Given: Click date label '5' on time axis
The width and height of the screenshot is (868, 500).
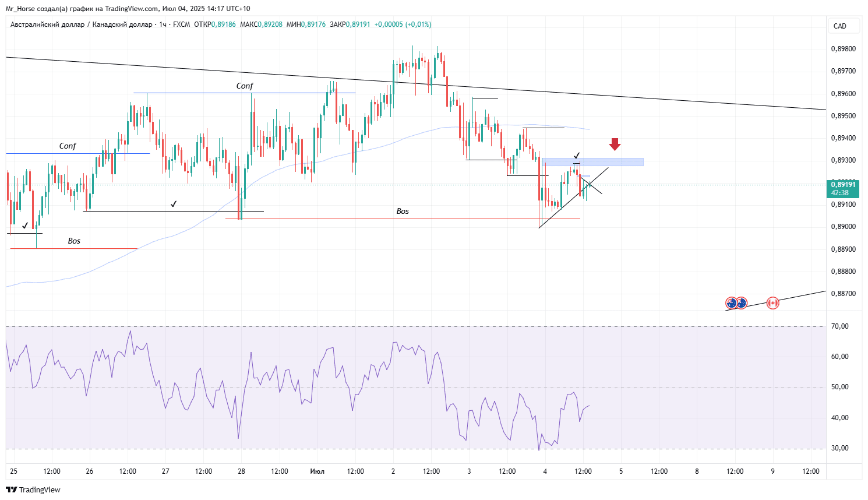Looking at the screenshot, I should (x=621, y=471).
